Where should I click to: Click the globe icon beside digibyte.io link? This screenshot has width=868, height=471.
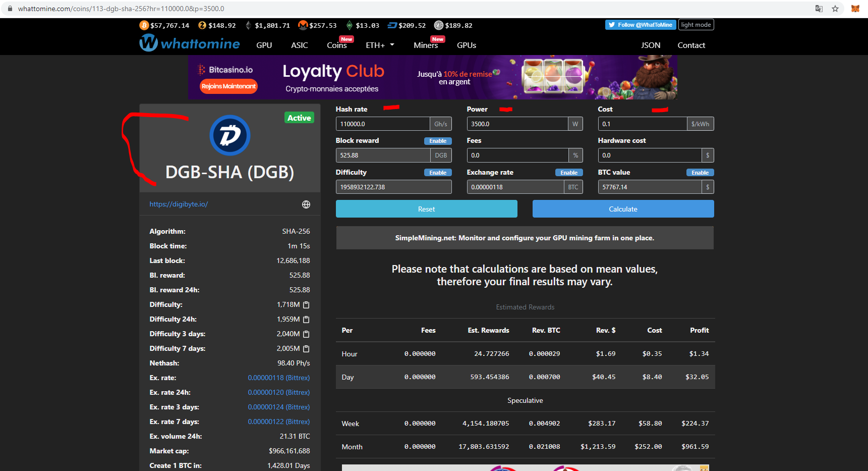tap(306, 204)
